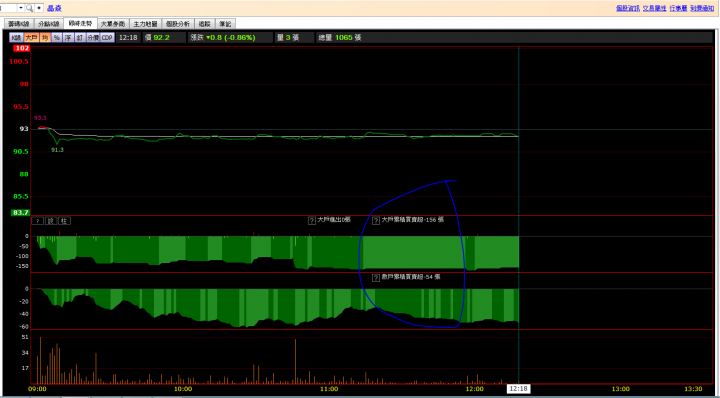This screenshot has width=720, height=398.
Task: Click the question mark beside 大戶進出
Action: tap(312, 221)
